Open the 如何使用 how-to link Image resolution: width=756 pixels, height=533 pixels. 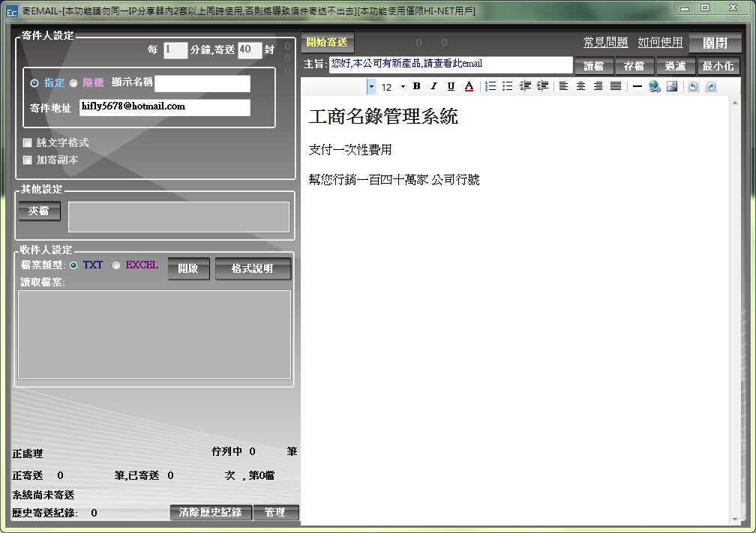(x=660, y=43)
